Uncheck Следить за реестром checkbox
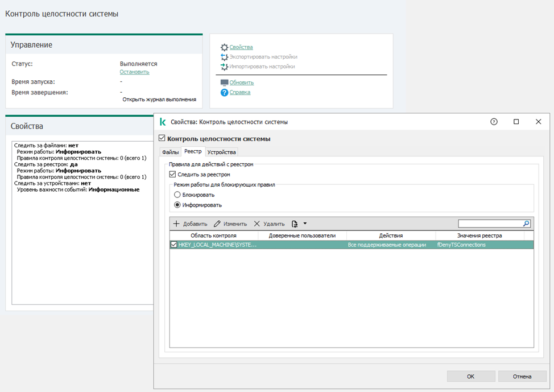 173,174
